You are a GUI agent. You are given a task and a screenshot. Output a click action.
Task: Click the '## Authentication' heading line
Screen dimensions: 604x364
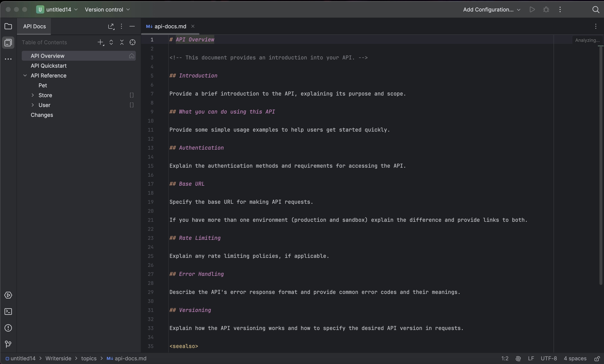pyautogui.click(x=196, y=148)
